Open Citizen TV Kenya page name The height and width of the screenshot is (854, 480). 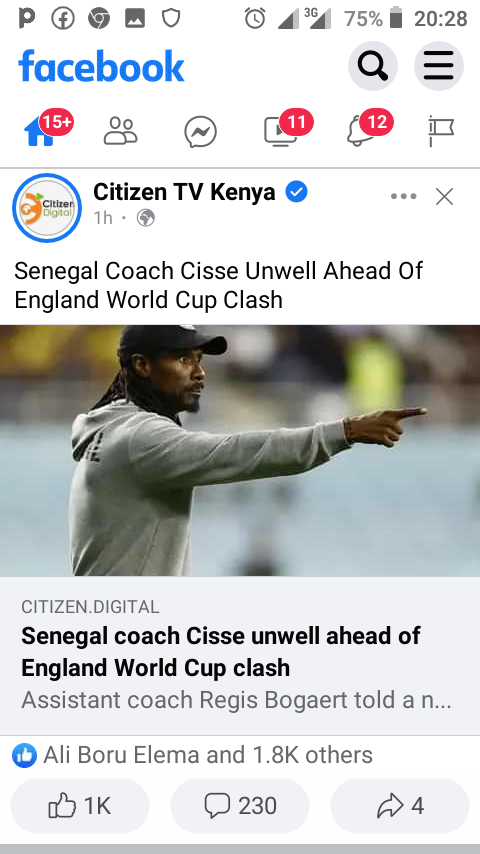coord(184,192)
